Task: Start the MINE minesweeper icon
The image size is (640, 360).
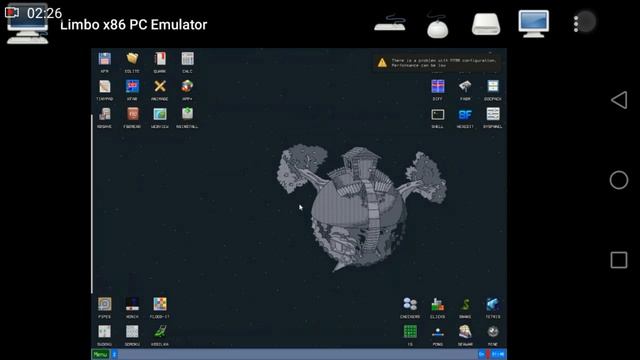Action: pos(493,332)
